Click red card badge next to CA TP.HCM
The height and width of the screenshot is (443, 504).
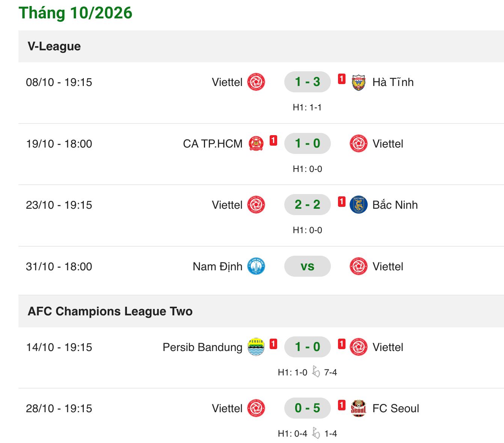click(273, 140)
